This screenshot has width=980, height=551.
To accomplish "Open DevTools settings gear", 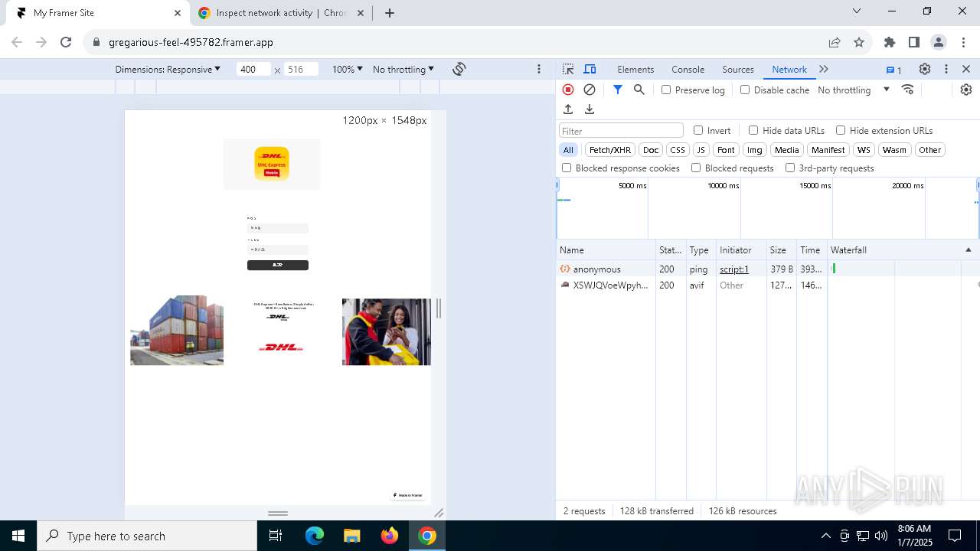I will pos(925,69).
